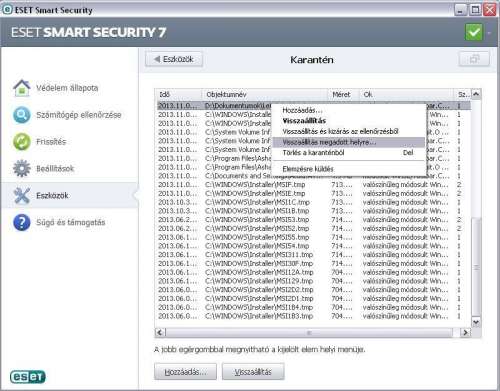Select row D:\Dokumentumok quarantine entry
The width and height of the screenshot is (500, 391).
click(314, 106)
